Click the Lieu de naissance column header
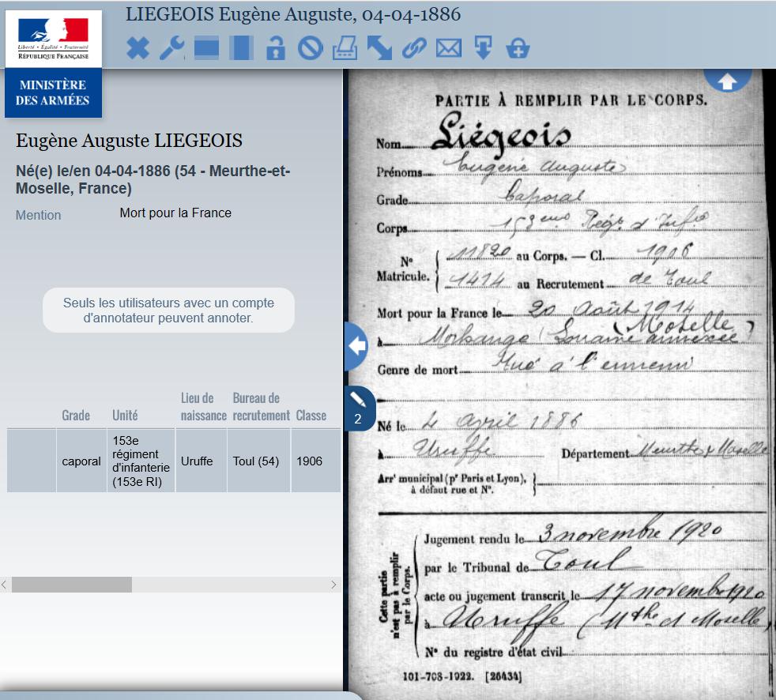The width and height of the screenshot is (776, 700). 203,407
